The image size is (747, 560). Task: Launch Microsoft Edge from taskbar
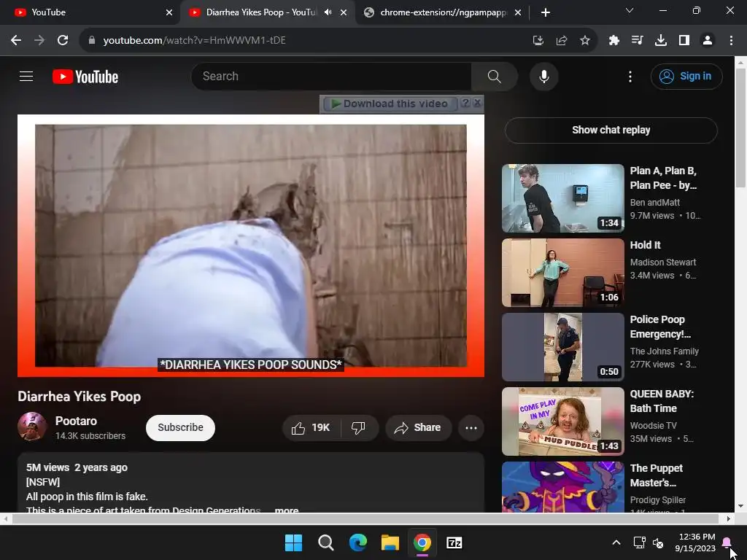pyautogui.click(x=357, y=542)
